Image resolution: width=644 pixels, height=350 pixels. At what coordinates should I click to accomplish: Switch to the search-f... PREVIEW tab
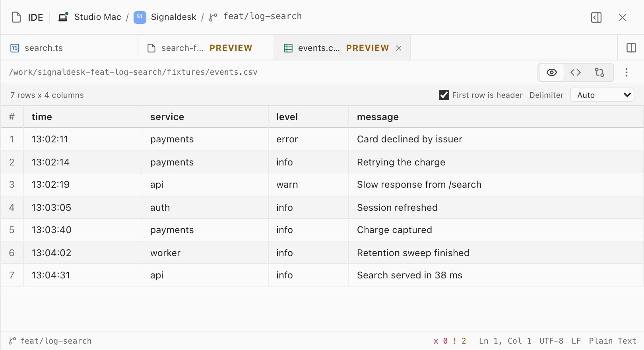tap(206, 48)
